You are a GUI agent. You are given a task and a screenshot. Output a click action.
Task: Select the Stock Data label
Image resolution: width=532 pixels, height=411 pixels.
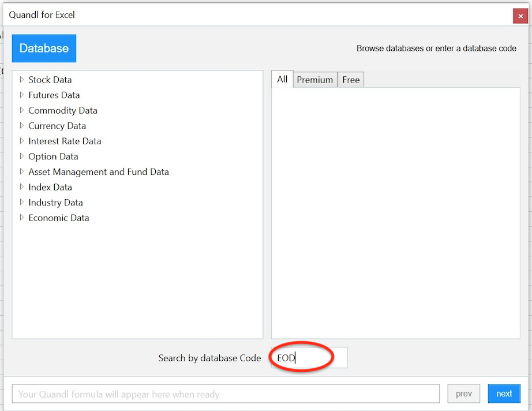(50, 80)
